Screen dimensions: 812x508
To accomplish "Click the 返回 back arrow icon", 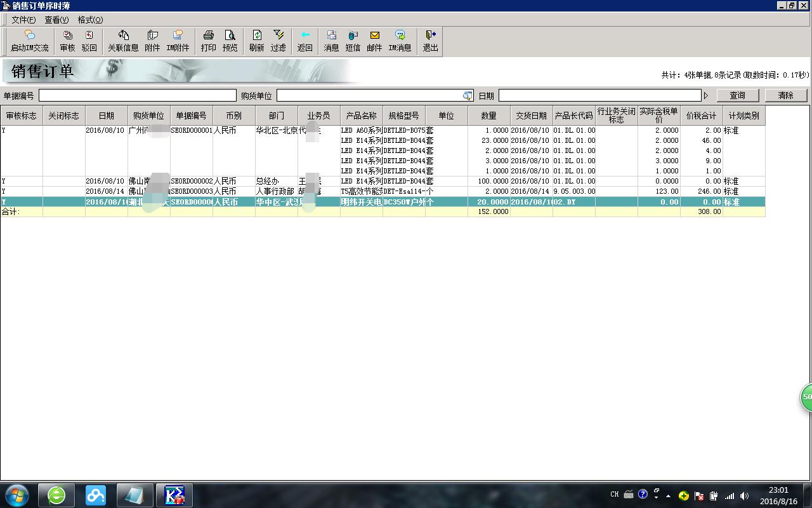I will (305, 41).
